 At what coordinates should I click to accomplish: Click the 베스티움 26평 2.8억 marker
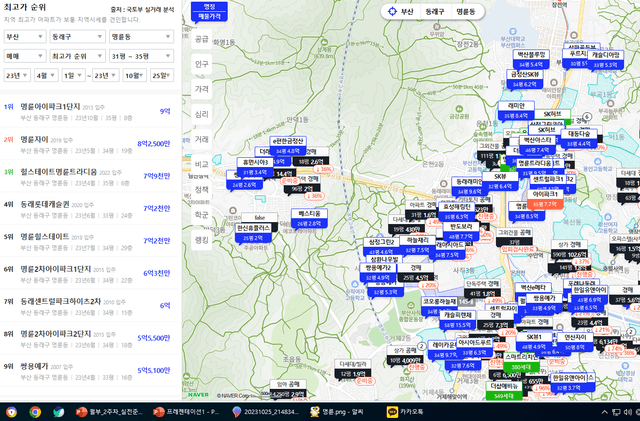click(x=309, y=218)
